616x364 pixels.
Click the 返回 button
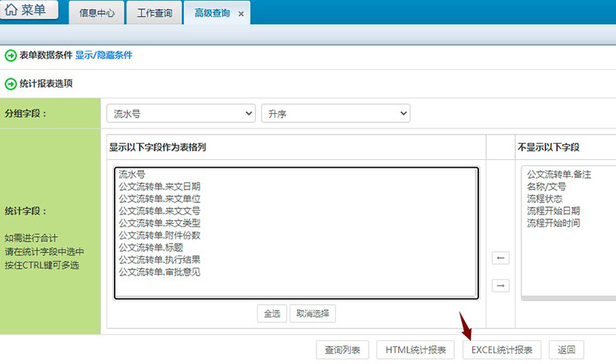click(566, 349)
